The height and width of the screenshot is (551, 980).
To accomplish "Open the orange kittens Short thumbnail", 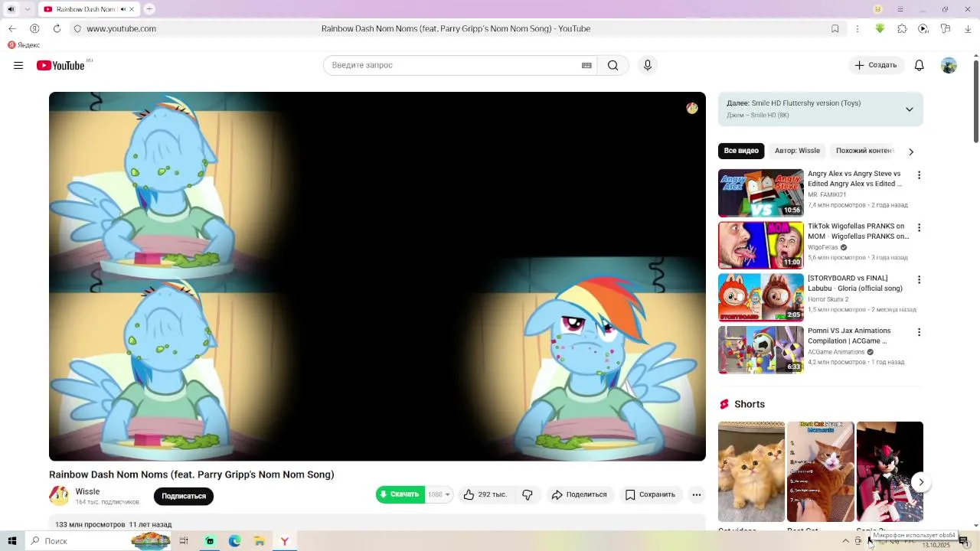I will (x=751, y=471).
